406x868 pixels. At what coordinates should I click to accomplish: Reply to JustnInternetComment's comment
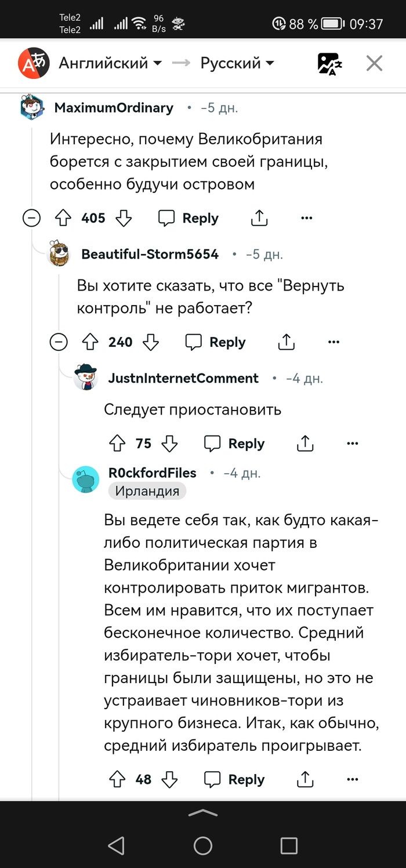pos(235,444)
